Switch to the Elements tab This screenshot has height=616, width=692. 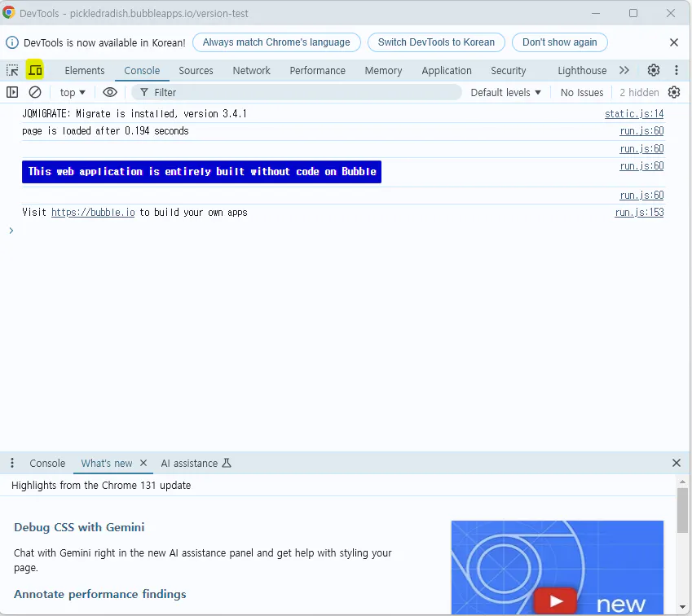tap(85, 71)
